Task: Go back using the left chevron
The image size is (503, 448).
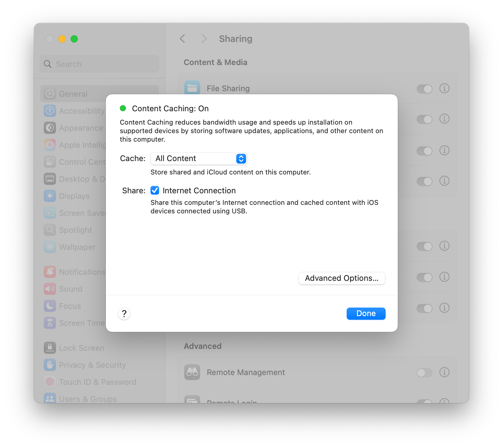Action: pos(182,39)
